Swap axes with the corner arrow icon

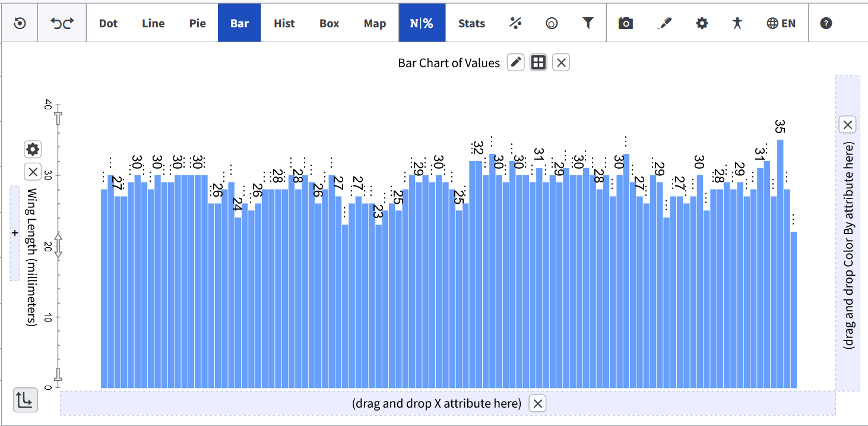pos(26,400)
